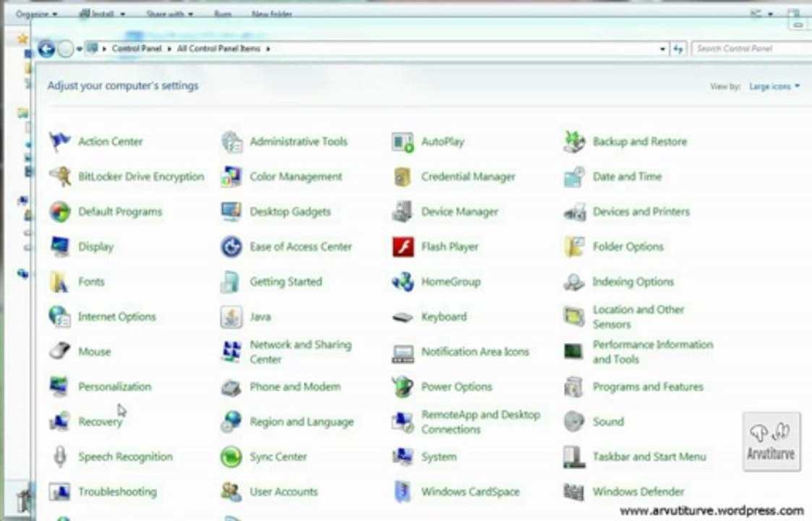
Task: Open the Power Options icon
Action: pyautogui.click(x=403, y=386)
